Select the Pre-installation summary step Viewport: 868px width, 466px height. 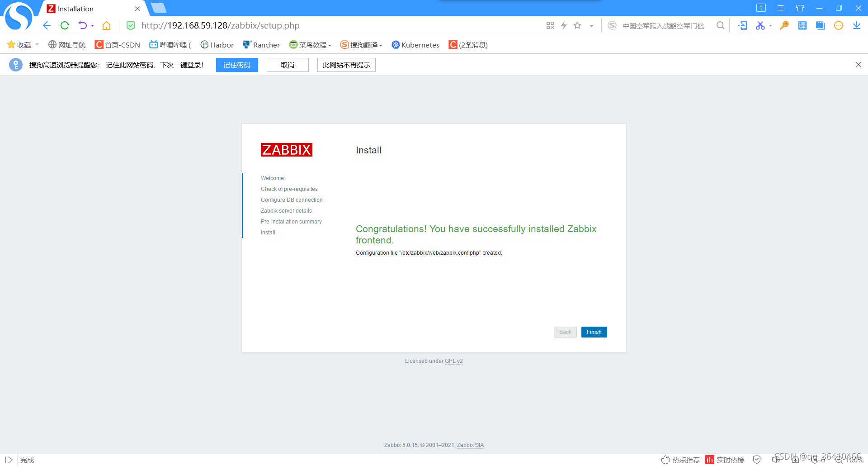pos(291,222)
